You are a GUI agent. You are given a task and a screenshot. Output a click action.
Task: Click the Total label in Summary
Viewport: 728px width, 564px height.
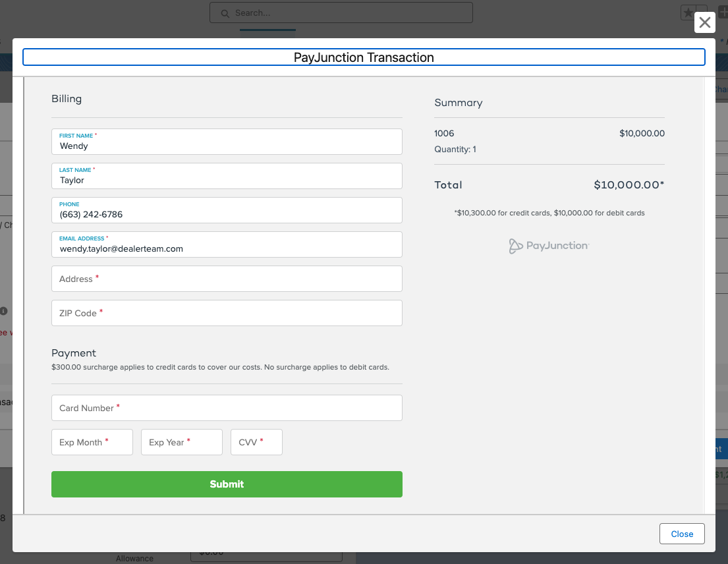[448, 184]
